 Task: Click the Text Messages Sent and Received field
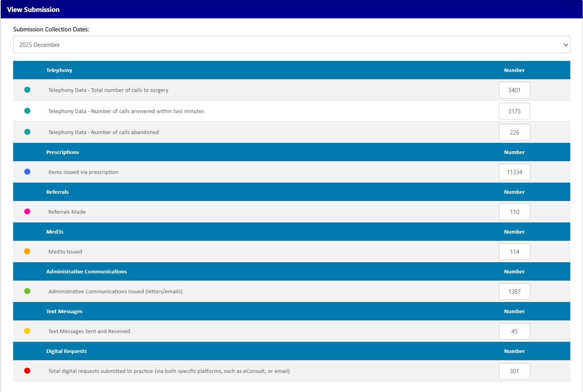[x=514, y=331]
